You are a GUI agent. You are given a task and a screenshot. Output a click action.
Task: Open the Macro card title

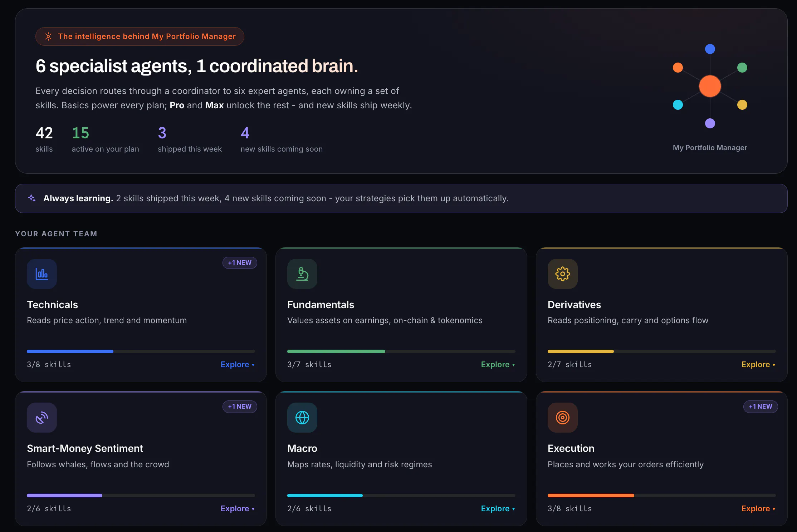(302, 448)
